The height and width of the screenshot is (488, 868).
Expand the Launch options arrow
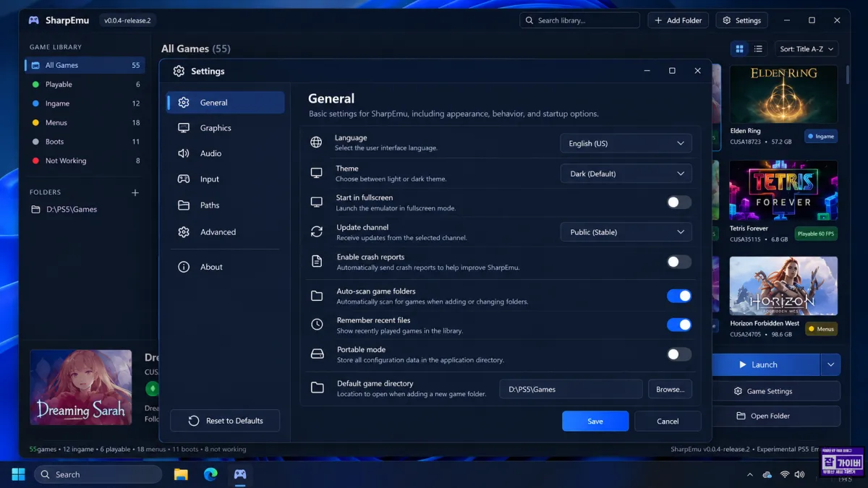tap(830, 365)
